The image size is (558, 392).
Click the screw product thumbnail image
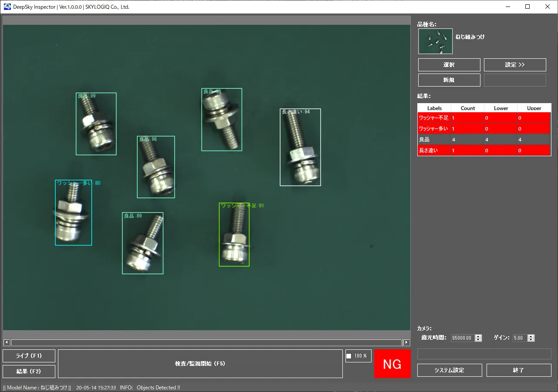coord(435,41)
